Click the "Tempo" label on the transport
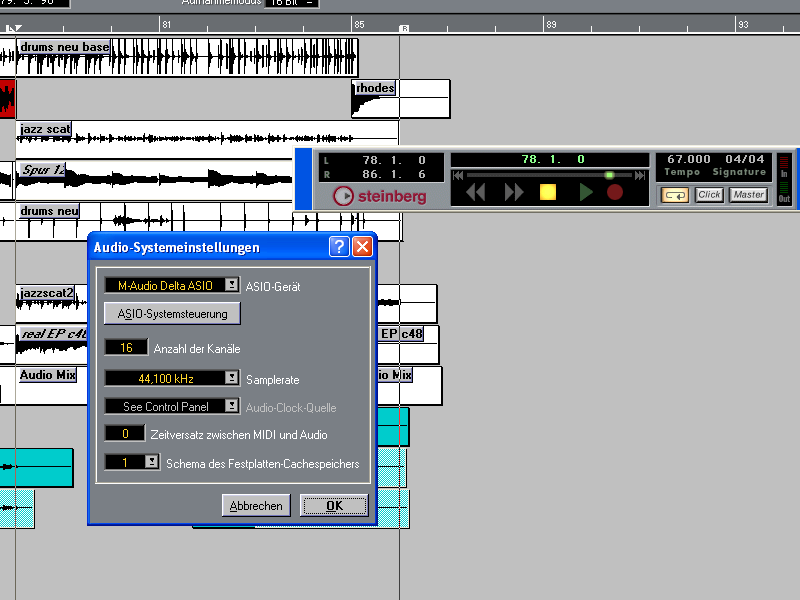Viewport: 800px width, 600px height. click(x=682, y=172)
